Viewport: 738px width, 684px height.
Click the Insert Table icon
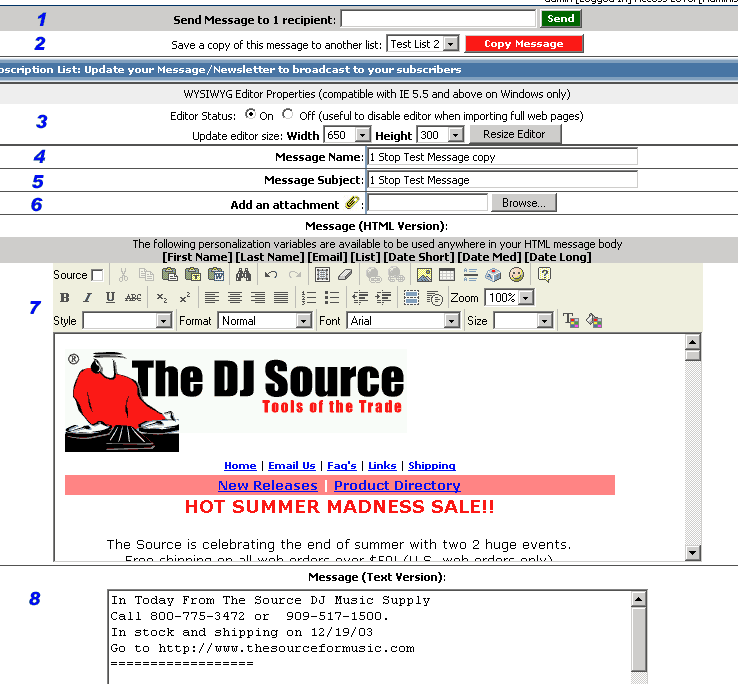447,275
